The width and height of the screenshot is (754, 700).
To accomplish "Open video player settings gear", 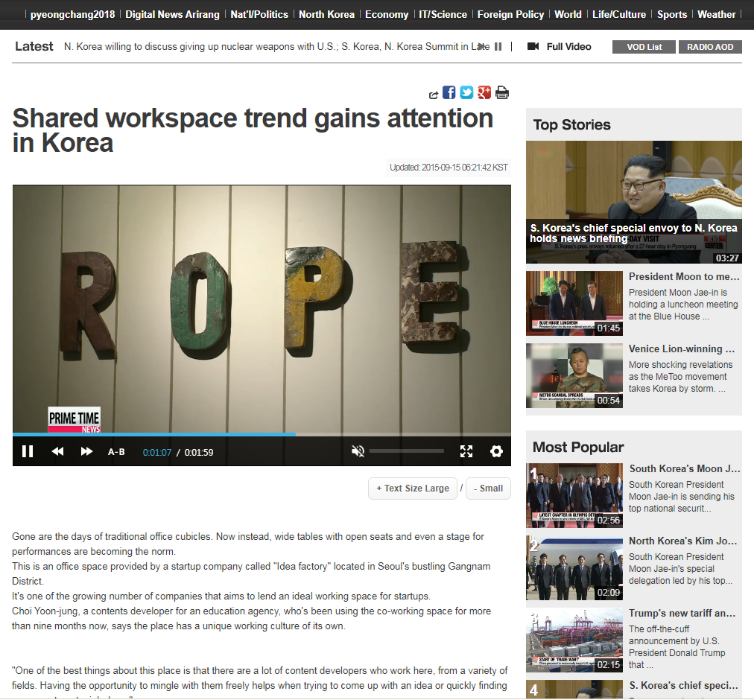I will click(x=496, y=451).
